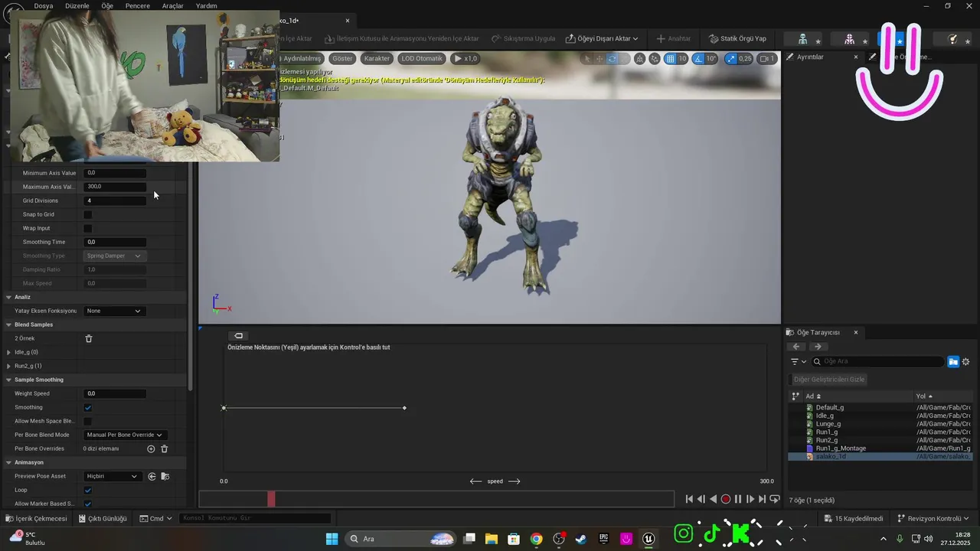Click the Göster viewport button
Viewport: 980px width, 551px height.
tap(342, 58)
